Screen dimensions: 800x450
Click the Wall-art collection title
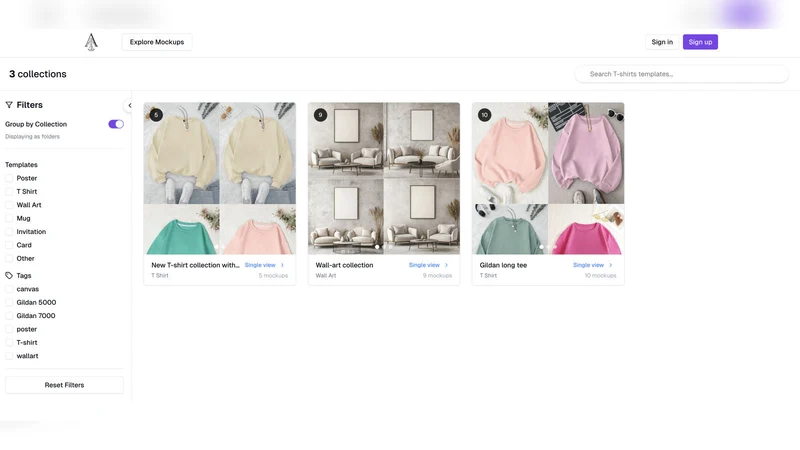click(x=344, y=265)
